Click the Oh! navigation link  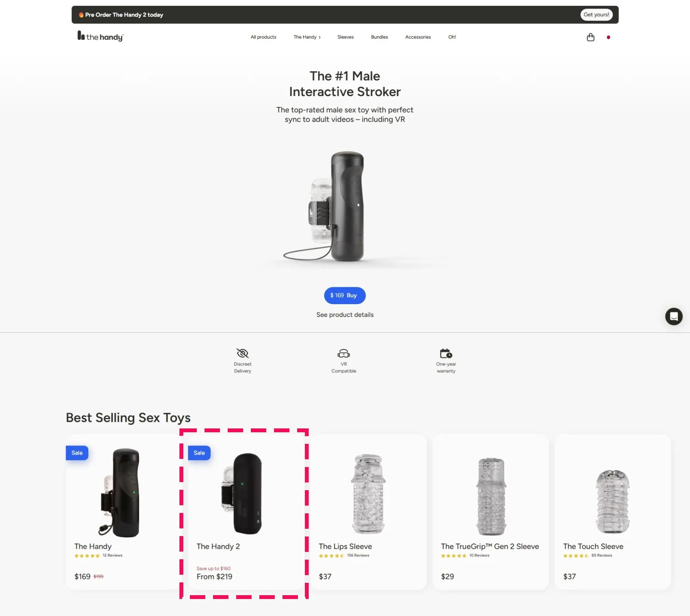coord(452,37)
